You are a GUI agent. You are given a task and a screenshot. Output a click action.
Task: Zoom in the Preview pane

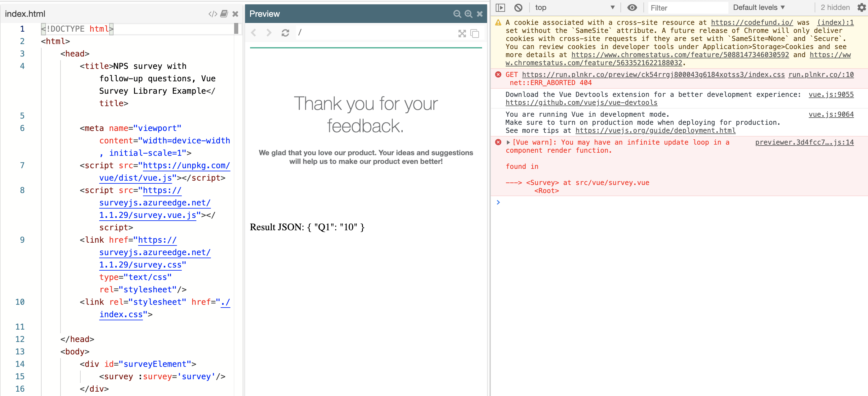468,14
